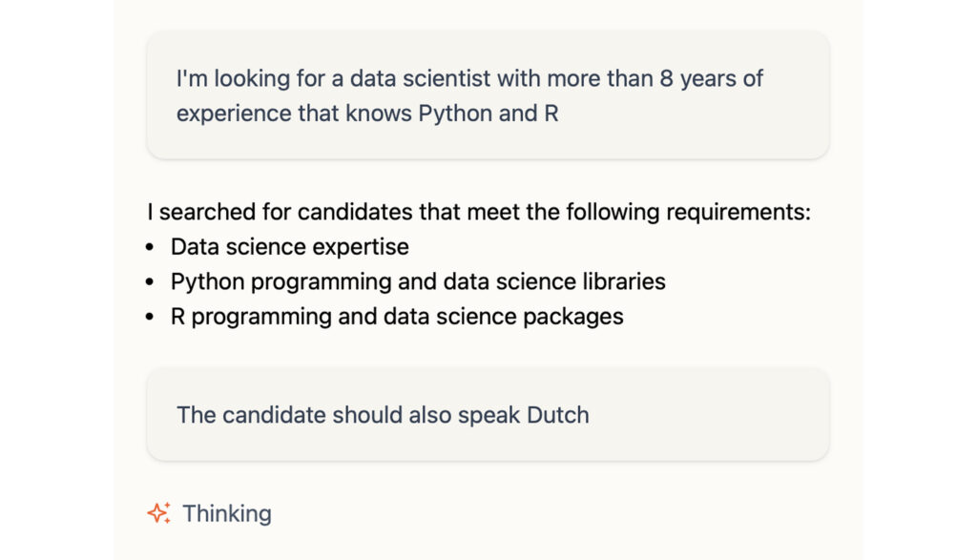The height and width of the screenshot is (560, 977).
Task: Click the 'Python programming and data science libraries' item
Action: pyautogui.click(x=418, y=281)
